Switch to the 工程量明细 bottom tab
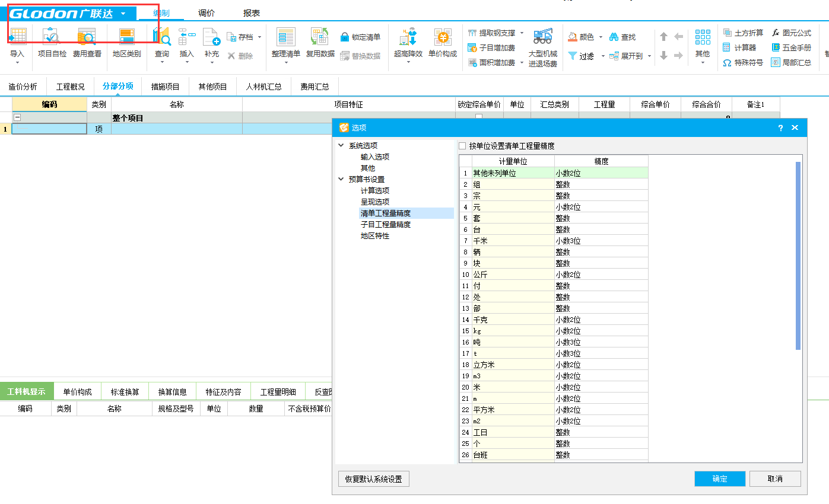 tap(278, 392)
